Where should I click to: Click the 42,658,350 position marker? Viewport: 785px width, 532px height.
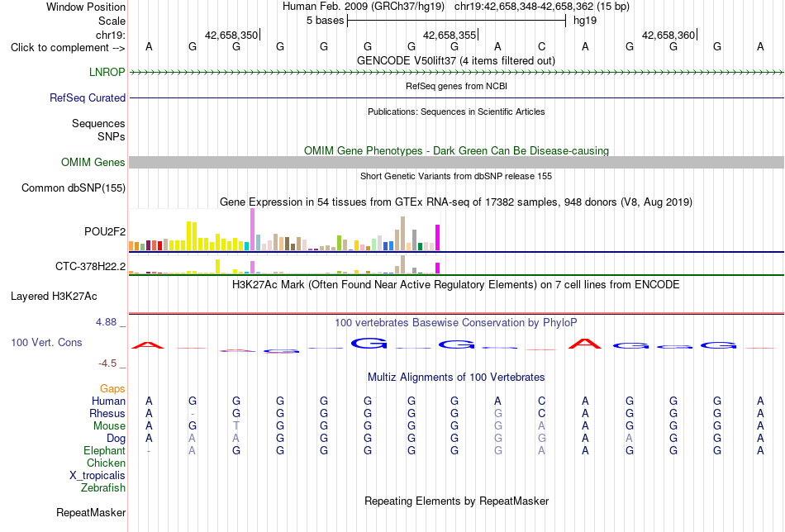[231, 35]
